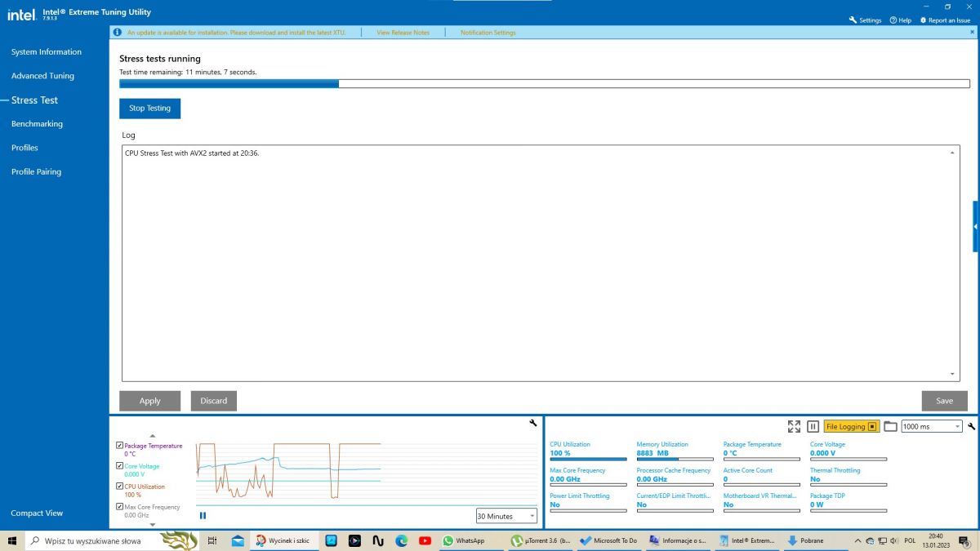The width and height of the screenshot is (980, 551).
Task: Toggle File Logging button
Action: [x=851, y=426]
